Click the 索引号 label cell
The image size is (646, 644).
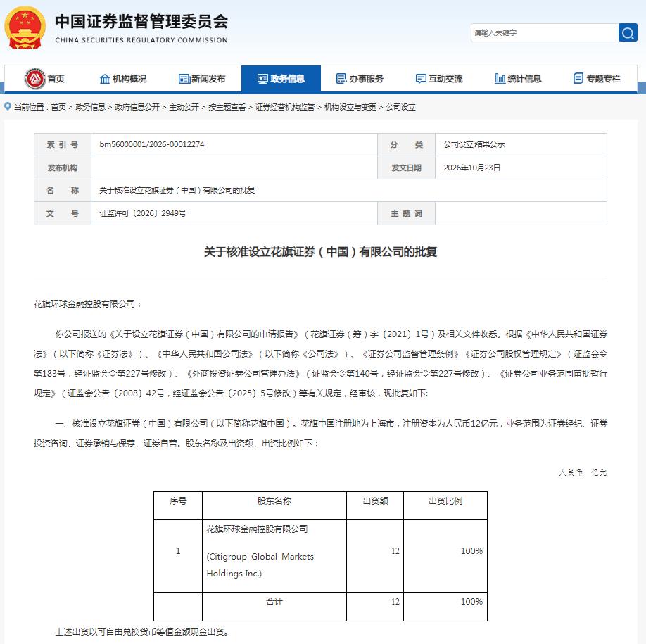[x=63, y=144]
